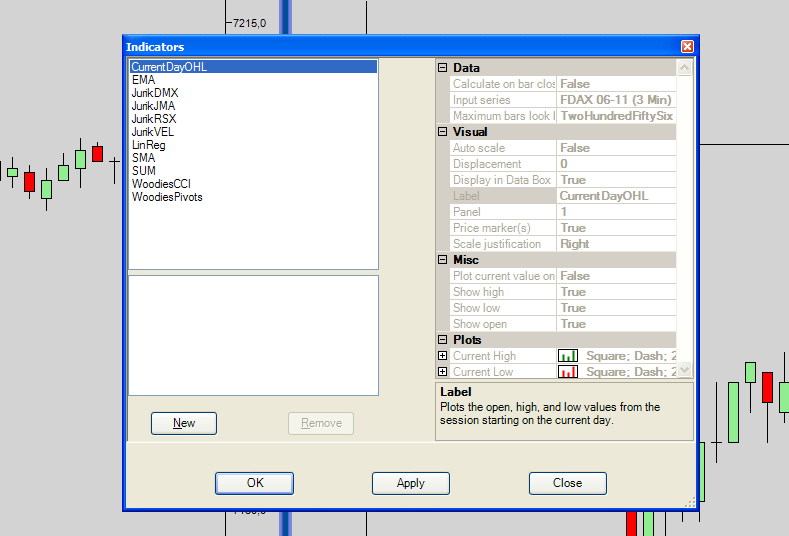This screenshot has height=536, width=789.
Task: Select SUM indicator in the list
Action: click(x=144, y=171)
